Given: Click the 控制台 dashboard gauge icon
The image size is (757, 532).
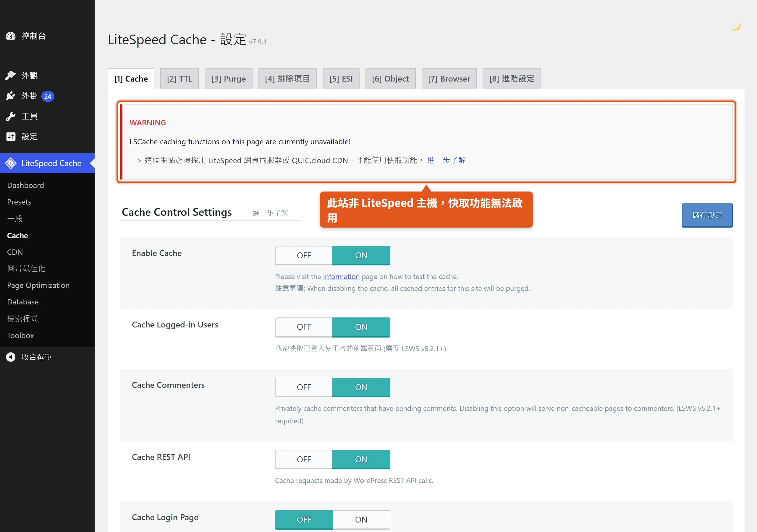Looking at the screenshot, I should (11, 36).
